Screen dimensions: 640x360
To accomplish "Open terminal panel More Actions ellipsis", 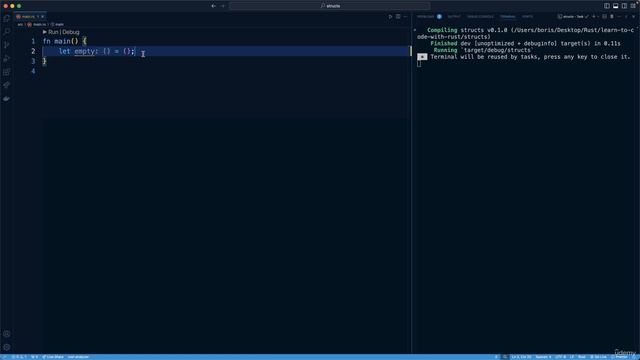I will [619, 17].
